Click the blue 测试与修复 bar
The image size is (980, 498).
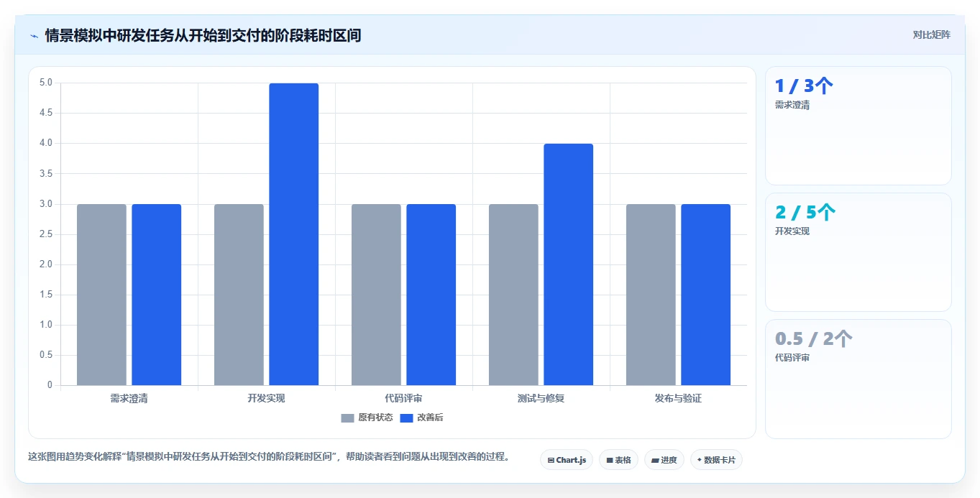[x=569, y=264]
